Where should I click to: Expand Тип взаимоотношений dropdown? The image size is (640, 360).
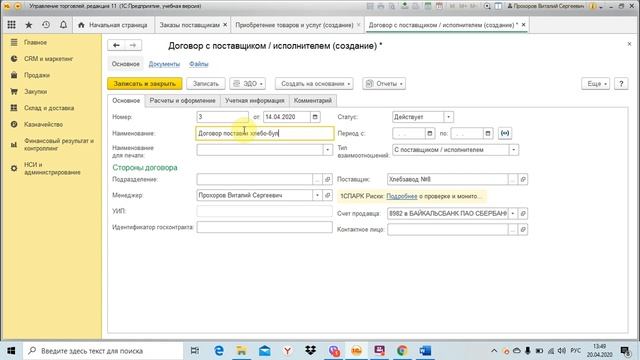[x=514, y=150]
